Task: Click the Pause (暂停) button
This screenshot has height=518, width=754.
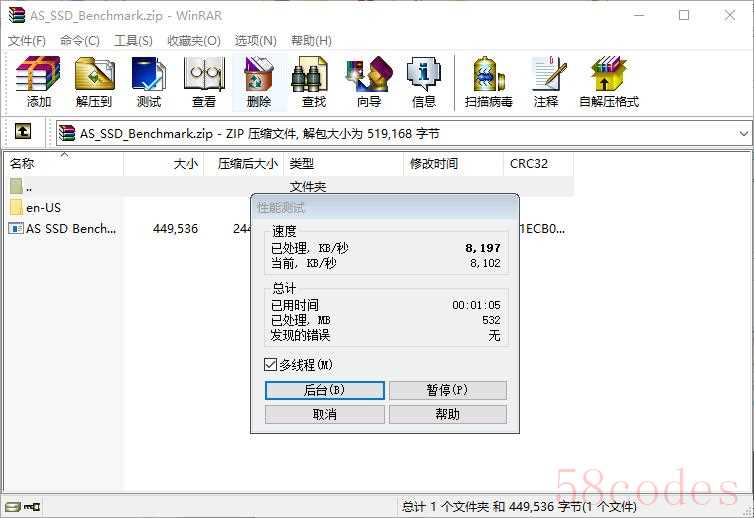Action: (448, 390)
